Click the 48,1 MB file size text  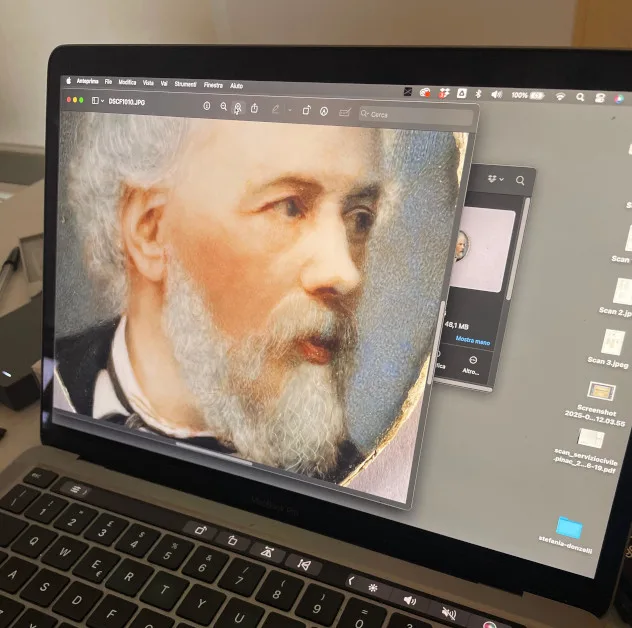[x=456, y=325]
